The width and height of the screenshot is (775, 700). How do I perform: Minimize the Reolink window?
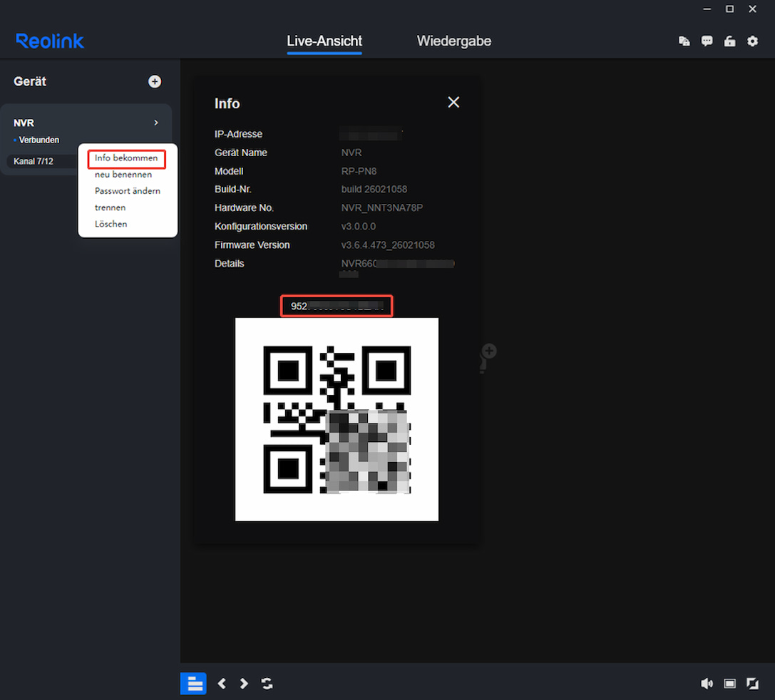[707, 9]
